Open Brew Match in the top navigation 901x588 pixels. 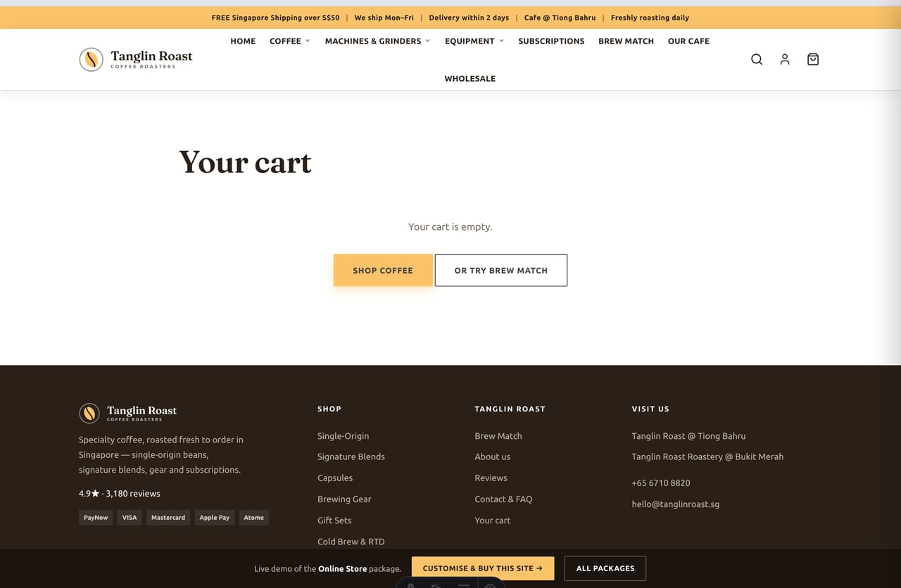(626, 41)
